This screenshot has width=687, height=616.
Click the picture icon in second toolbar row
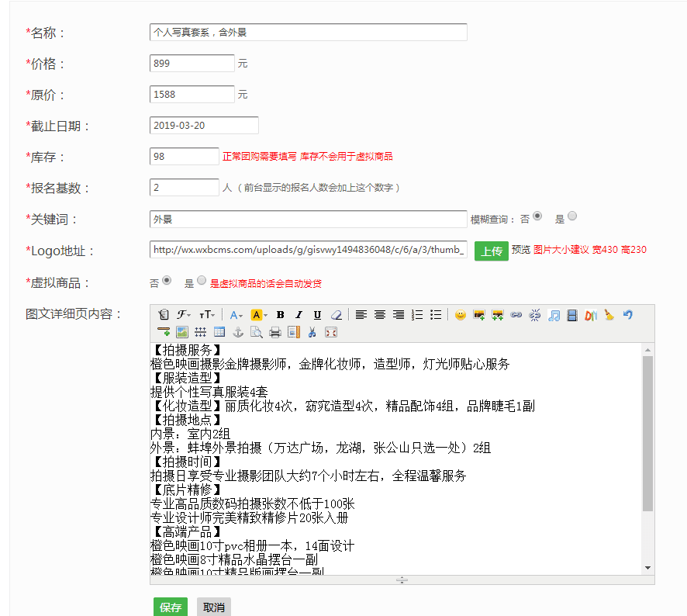(x=182, y=332)
